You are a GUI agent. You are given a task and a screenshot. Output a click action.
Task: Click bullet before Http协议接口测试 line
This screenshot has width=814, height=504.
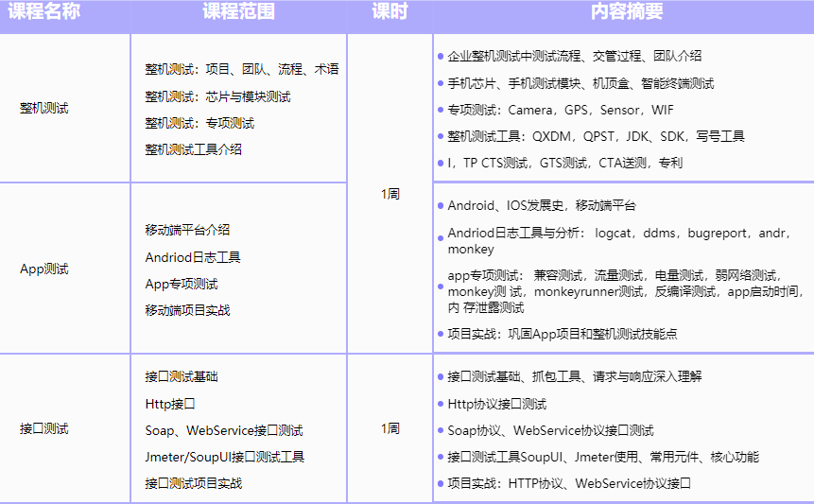point(441,404)
